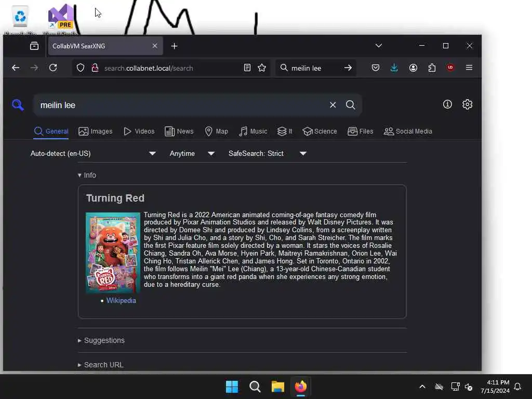Switch to the Images category
The image size is (532, 399).
click(96, 131)
